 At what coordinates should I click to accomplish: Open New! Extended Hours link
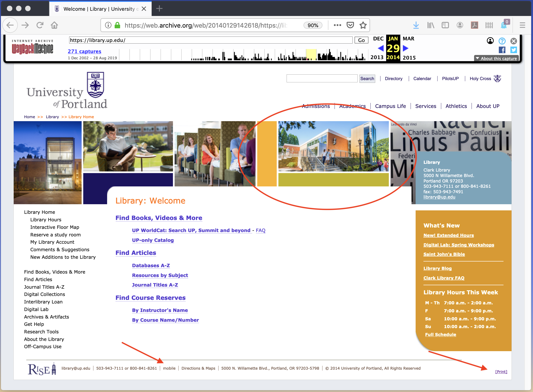449,235
